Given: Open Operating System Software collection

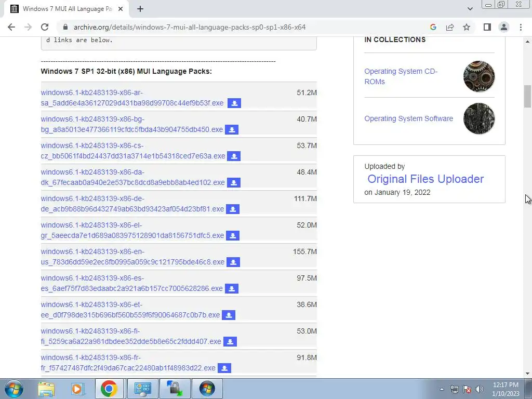Looking at the screenshot, I should (x=408, y=118).
